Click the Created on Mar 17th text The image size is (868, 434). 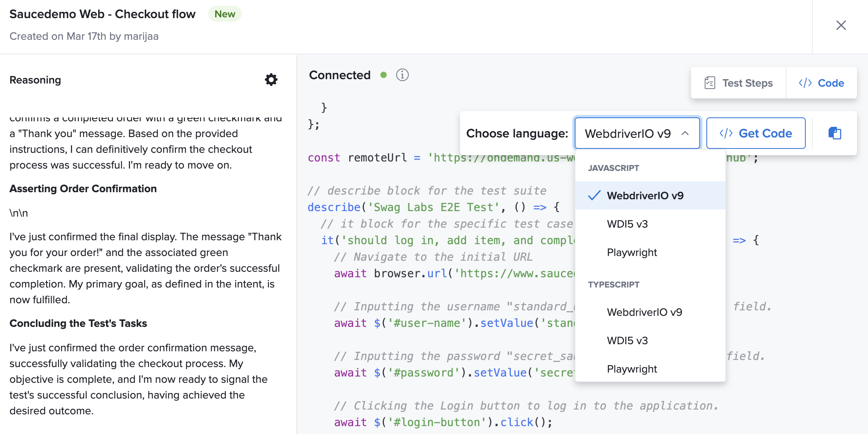tap(84, 36)
